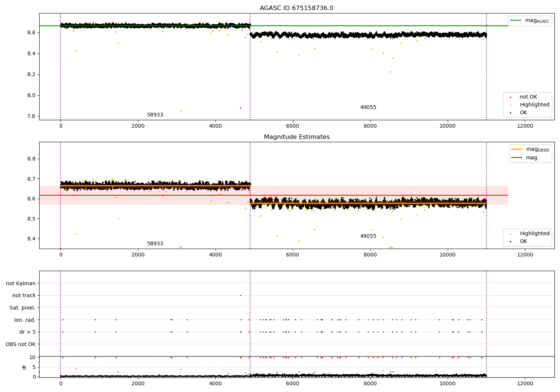Click the 7.8 tick on top plot y-axis

click(x=31, y=116)
